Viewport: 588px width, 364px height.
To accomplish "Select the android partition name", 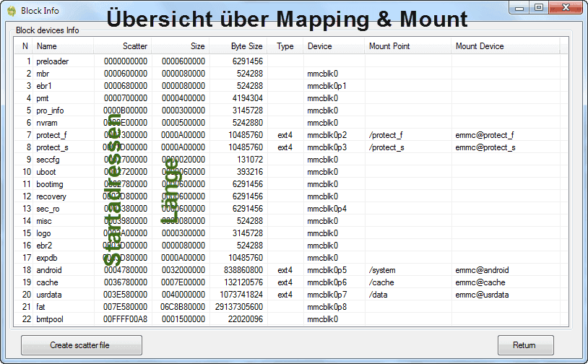I will (48, 270).
